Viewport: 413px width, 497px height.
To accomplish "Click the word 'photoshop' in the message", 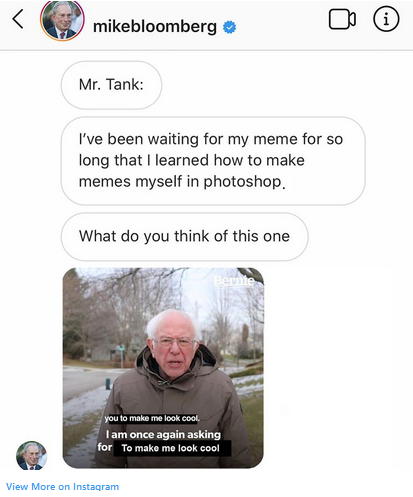I will [243, 182].
